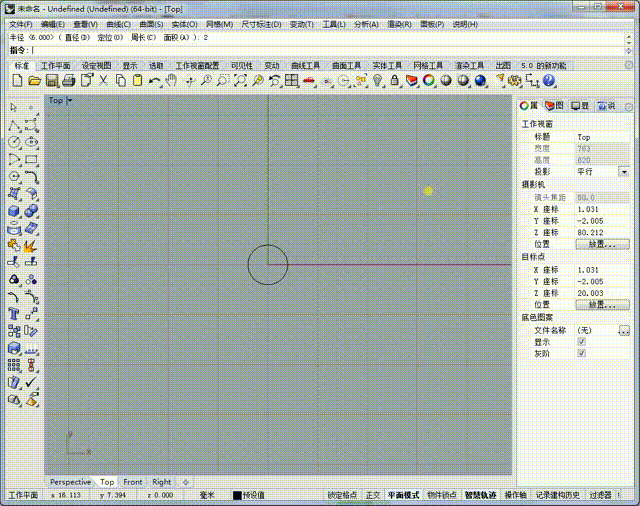Click the file name browse button
640x506 pixels.
[624, 330]
